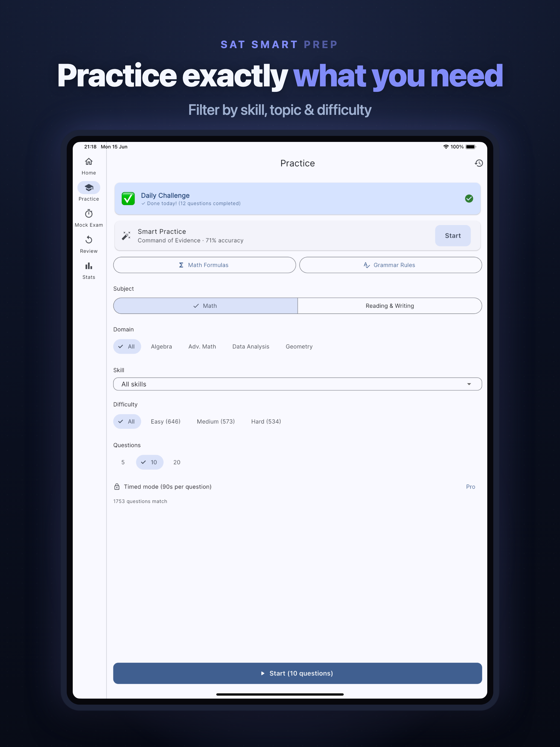The image size is (560, 747).
Task: Filter by Algebra domain
Action: coord(161,346)
